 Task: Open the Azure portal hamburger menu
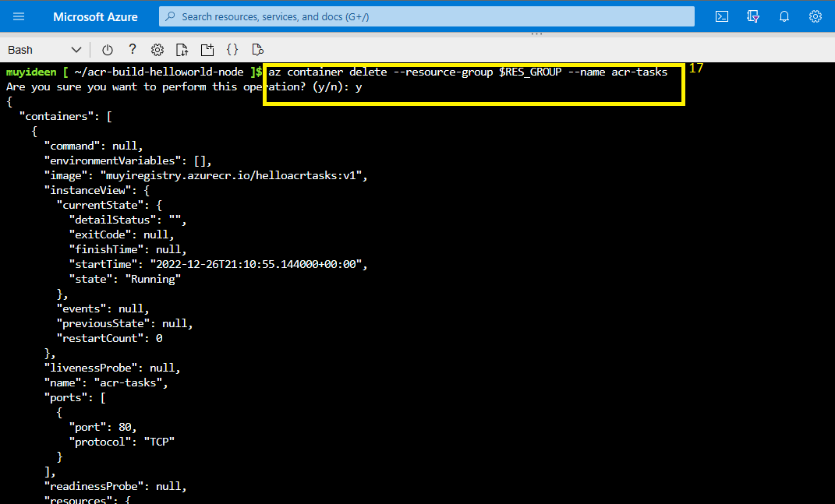coord(19,16)
